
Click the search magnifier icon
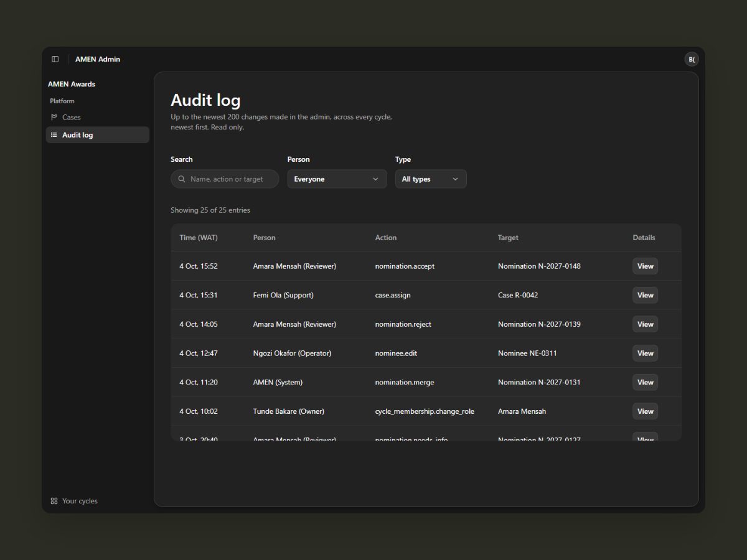(182, 179)
